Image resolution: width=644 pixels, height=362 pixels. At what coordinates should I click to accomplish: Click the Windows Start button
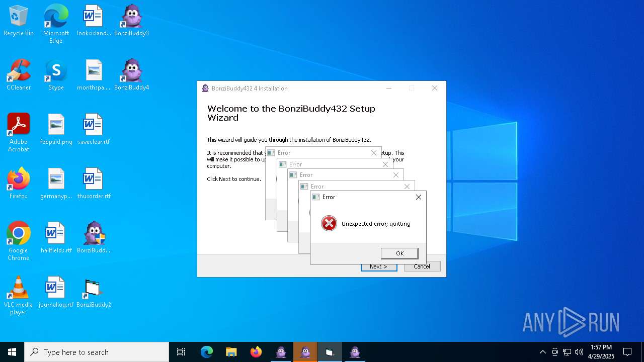[x=12, y=352]
